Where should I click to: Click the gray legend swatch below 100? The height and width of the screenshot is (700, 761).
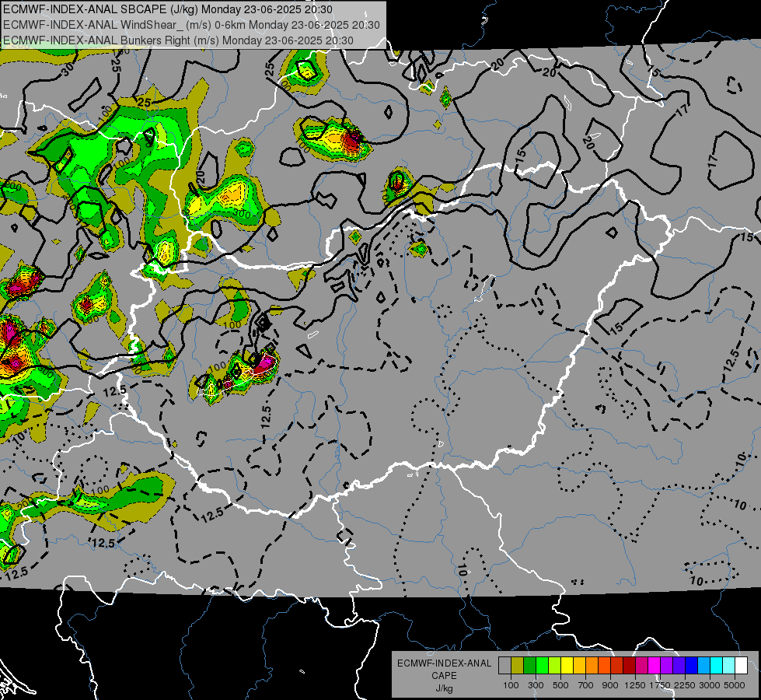[x=504, y=666]
